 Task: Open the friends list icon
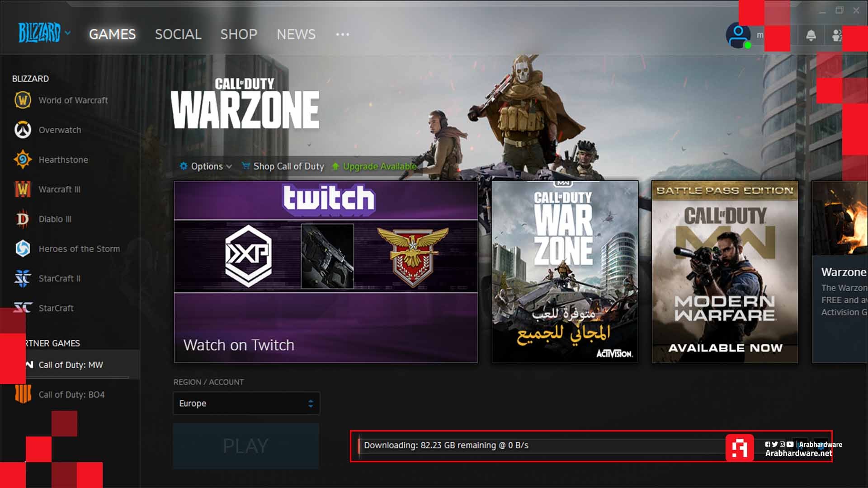click(x=837, y=35)
